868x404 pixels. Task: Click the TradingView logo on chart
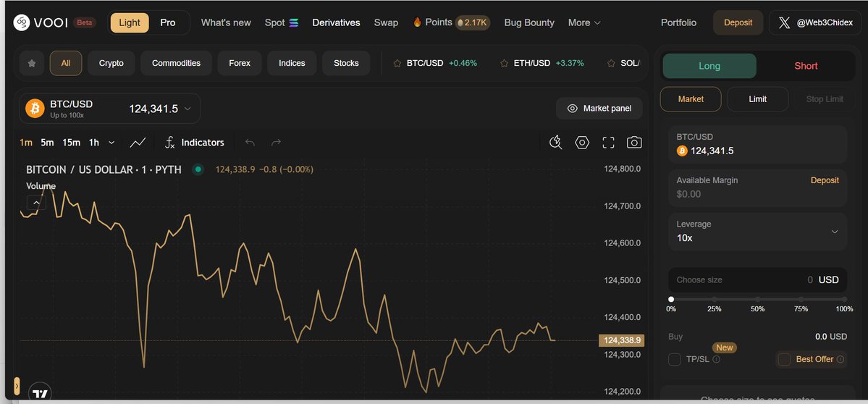point(40,393)
